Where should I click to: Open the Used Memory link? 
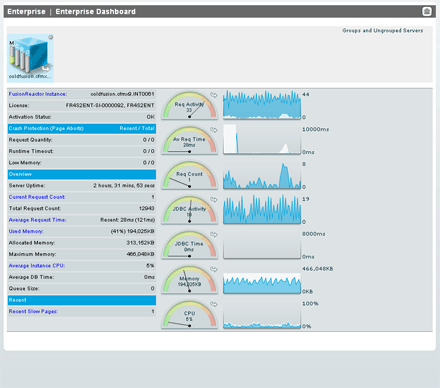click(x=26, y=231)
